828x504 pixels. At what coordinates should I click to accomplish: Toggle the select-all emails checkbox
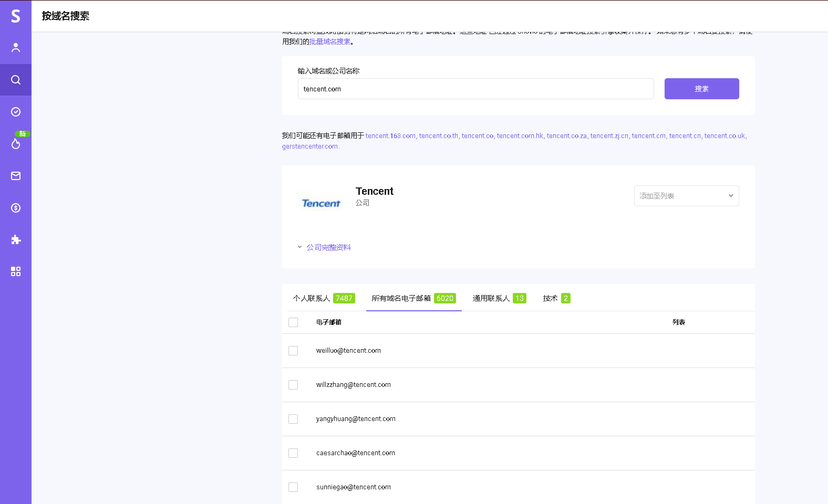293,322
